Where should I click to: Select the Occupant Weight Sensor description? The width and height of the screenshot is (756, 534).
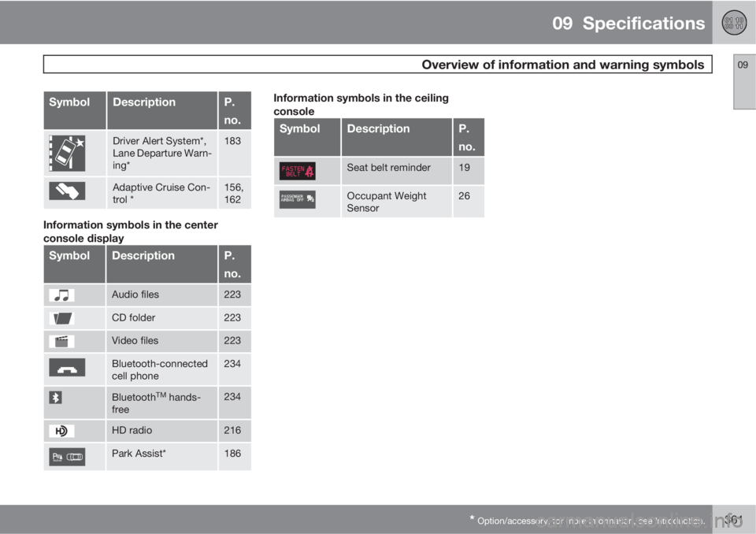[386, 202]
